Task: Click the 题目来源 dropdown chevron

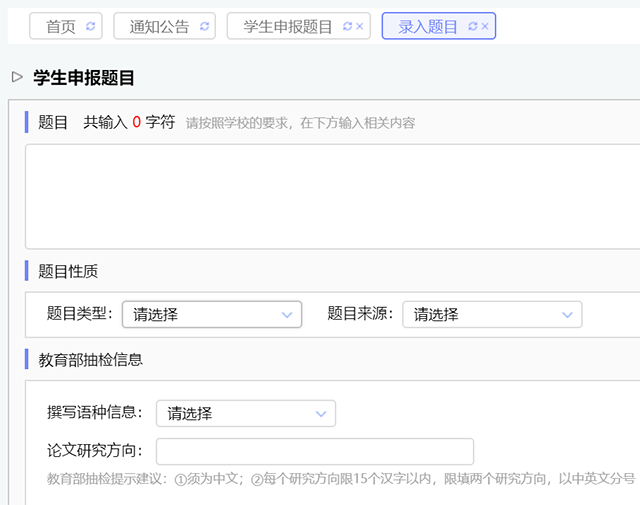Action: pos(567,314)
